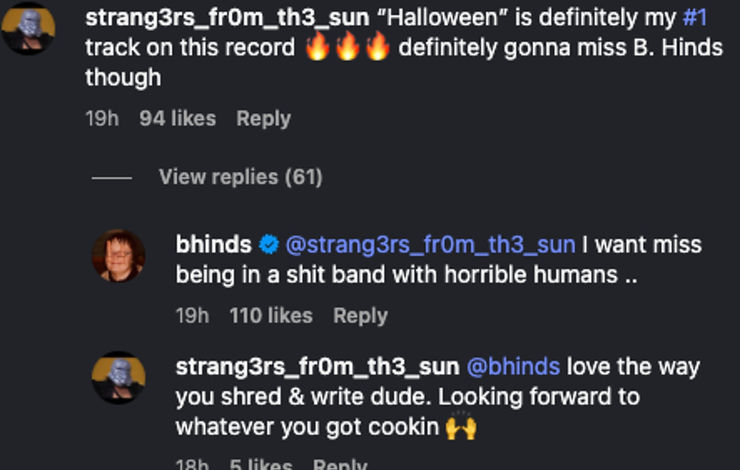The image size is (740, 470).
Task: Click the blue verified badge next to bhinds
Action: pos(269,244)
